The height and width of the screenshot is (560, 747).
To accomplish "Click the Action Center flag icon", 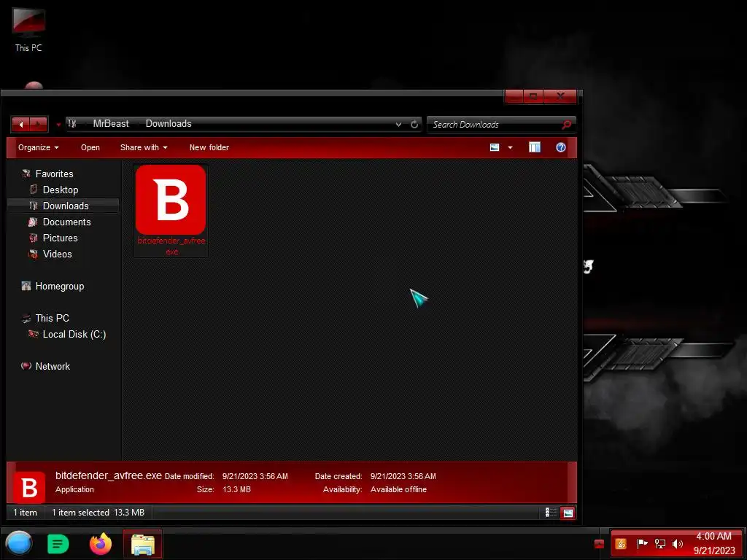I will pyautogui.click(x=642, y=543).
